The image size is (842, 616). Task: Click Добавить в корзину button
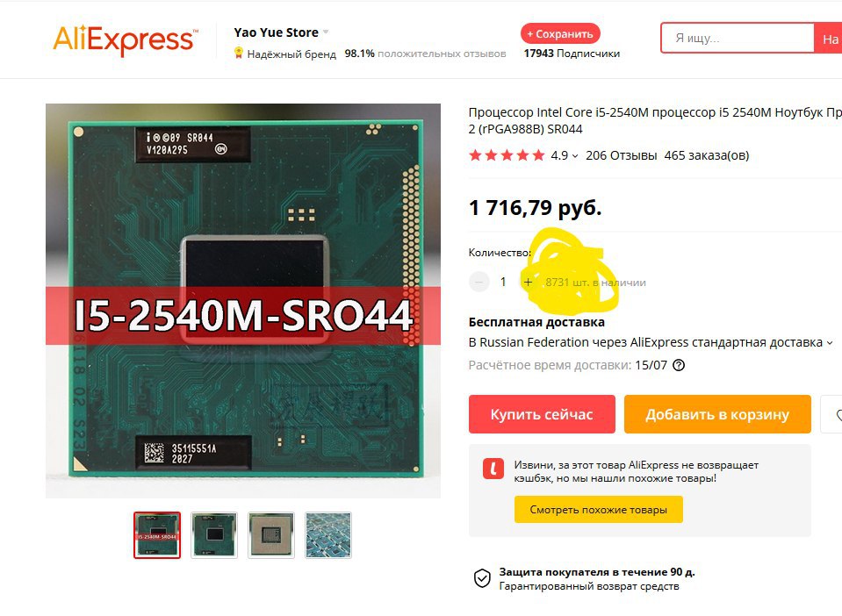tap(717, 414)
